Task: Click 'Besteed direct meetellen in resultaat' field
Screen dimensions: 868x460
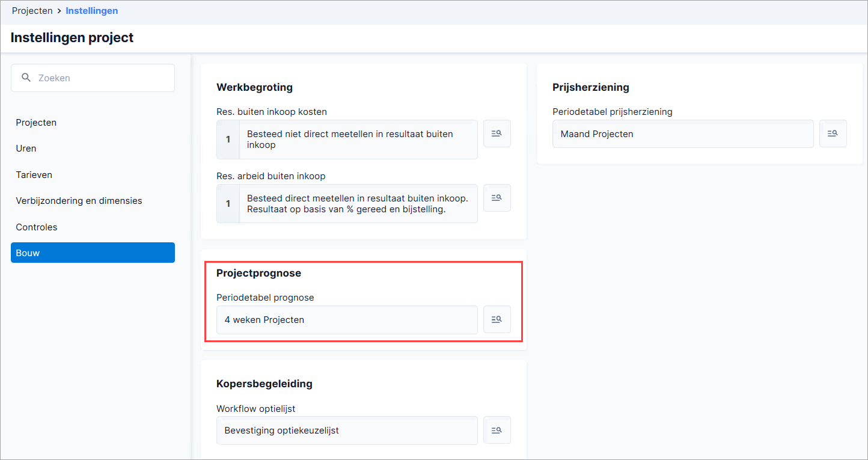Action: 347,204
